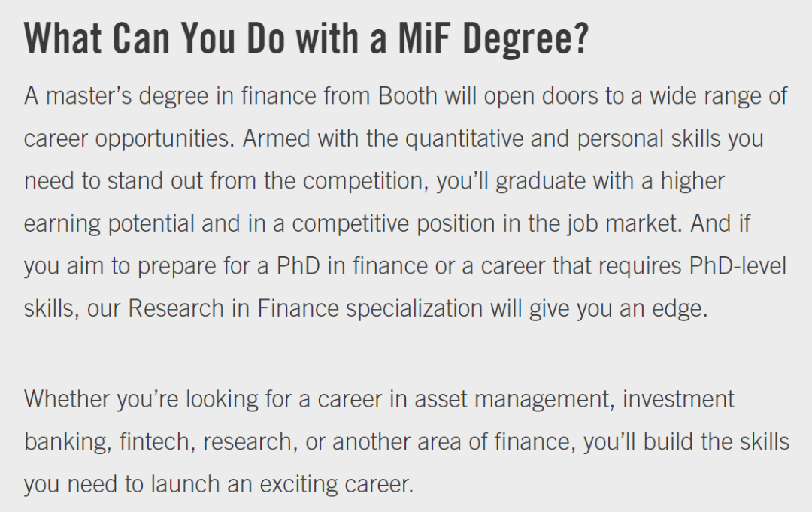Click the word "Whether" starting the second paragraph

(x=67, y=399)
